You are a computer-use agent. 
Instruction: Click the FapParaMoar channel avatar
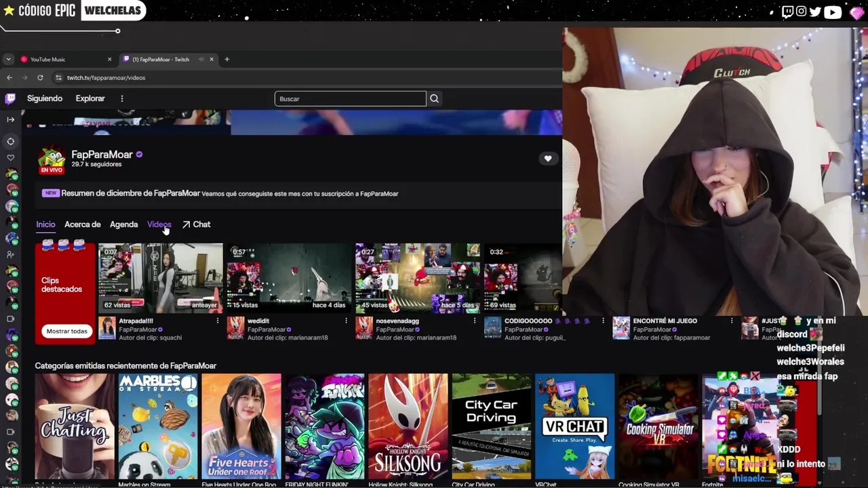(x=52, y=159)
